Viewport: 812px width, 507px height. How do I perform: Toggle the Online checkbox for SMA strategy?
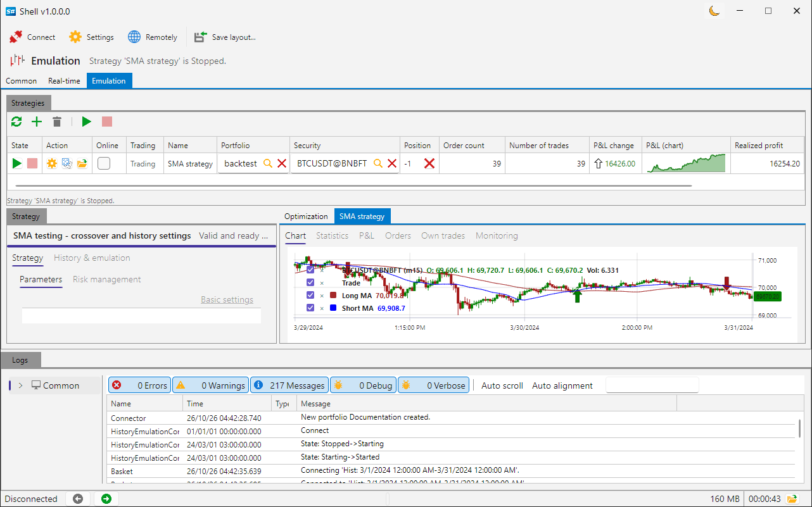[104, 163]
